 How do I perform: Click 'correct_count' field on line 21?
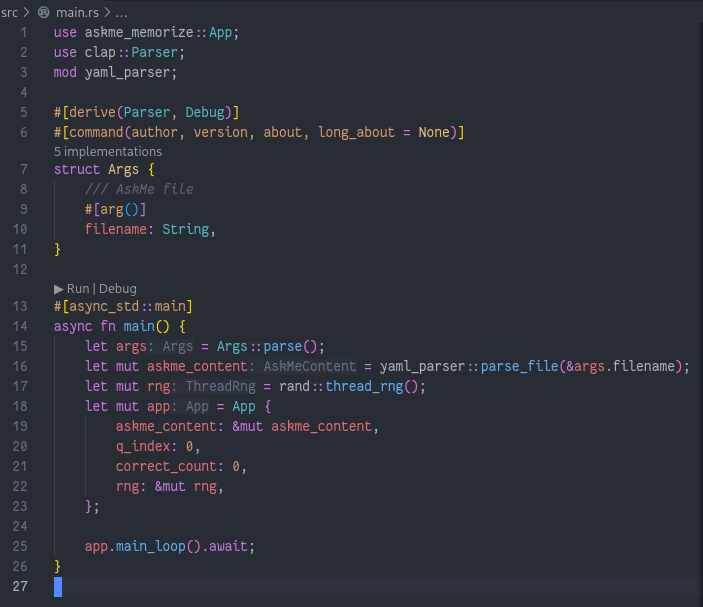(x=166, y=467)
